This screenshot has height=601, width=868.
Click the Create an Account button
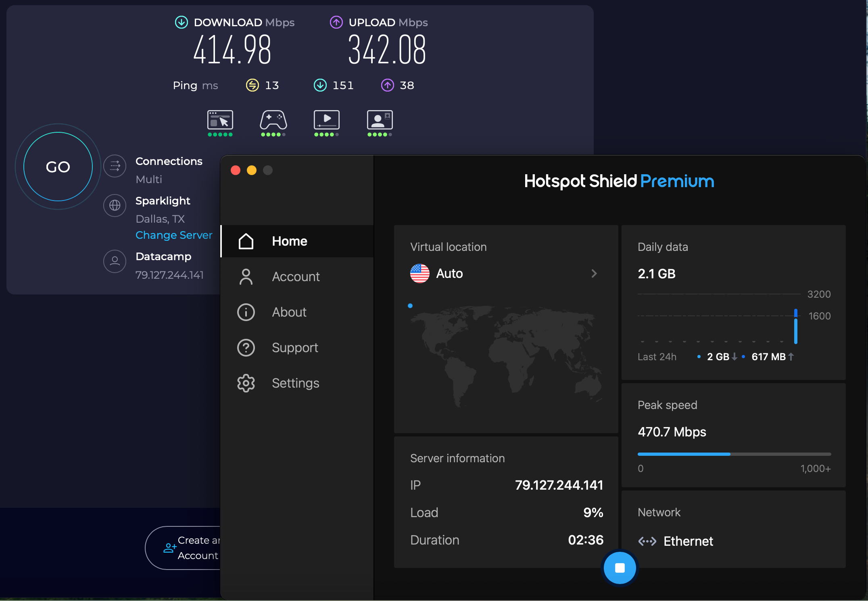pos(183,548)
